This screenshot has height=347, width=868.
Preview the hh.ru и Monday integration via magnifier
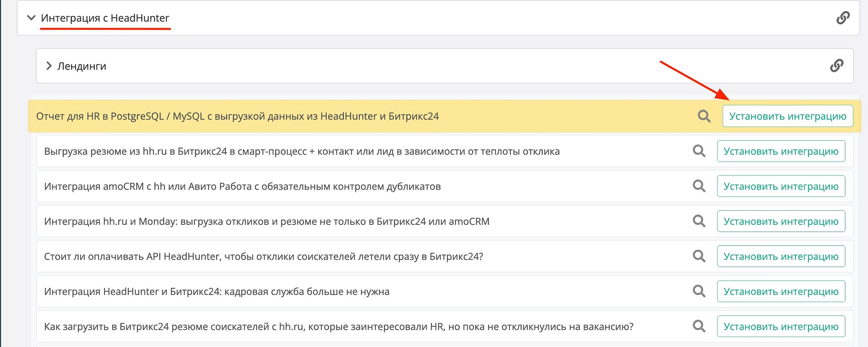[699, 221]
